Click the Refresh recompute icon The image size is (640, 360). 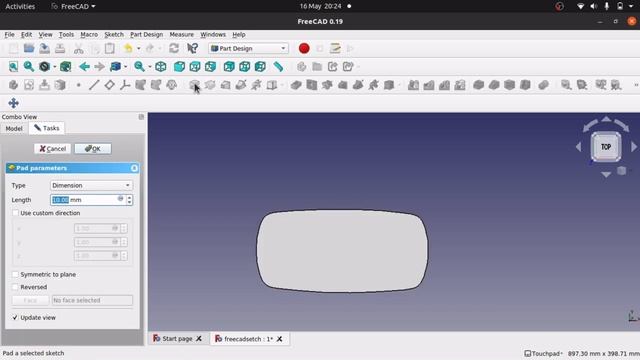(174, 48)
